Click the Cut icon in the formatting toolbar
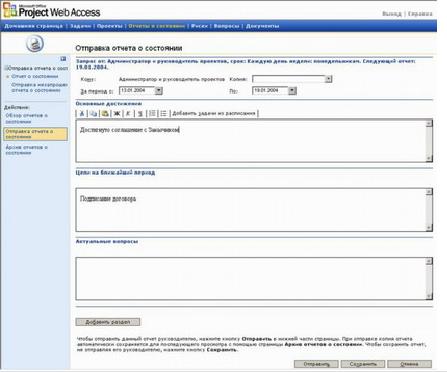The width and height of the screenshot is (447, 372). 82,114
